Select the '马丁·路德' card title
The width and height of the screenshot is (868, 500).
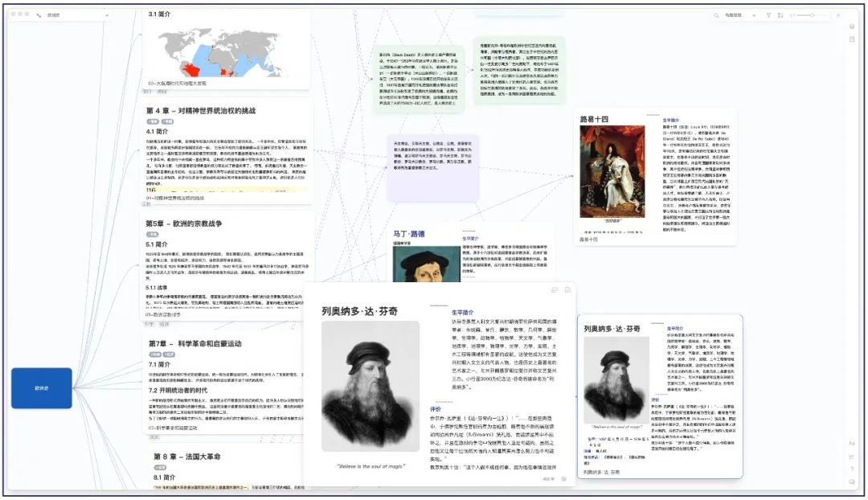[x=409, y=234]
